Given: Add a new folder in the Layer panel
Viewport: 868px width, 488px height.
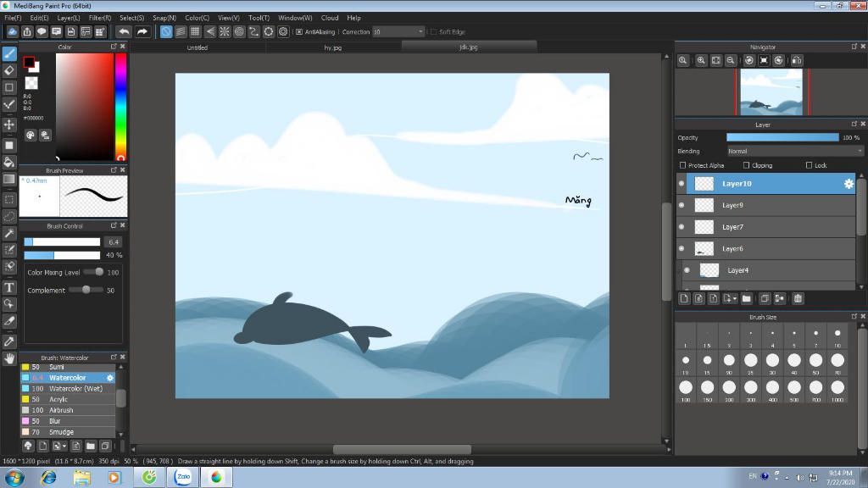Looking at the screenshot, I should click(746, 299).
